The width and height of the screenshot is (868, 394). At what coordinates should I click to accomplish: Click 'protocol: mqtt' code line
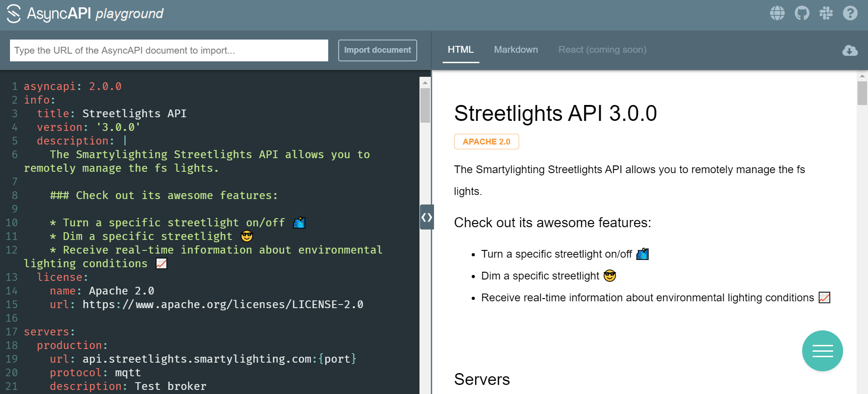click(95, 373)
